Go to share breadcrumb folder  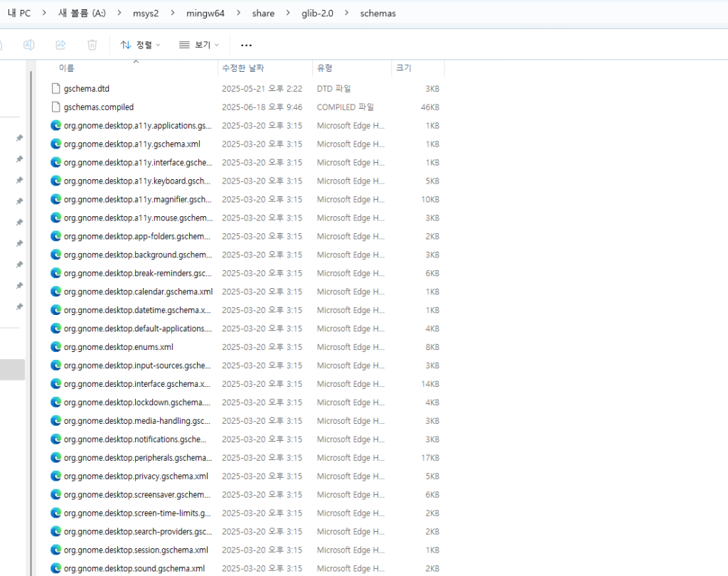(263, 14)
